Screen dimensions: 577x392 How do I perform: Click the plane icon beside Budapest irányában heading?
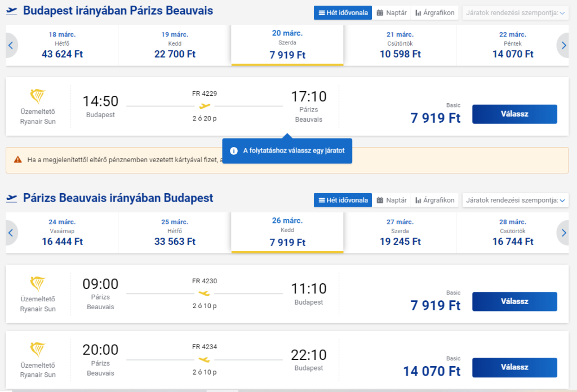click(x=12, y=11)
